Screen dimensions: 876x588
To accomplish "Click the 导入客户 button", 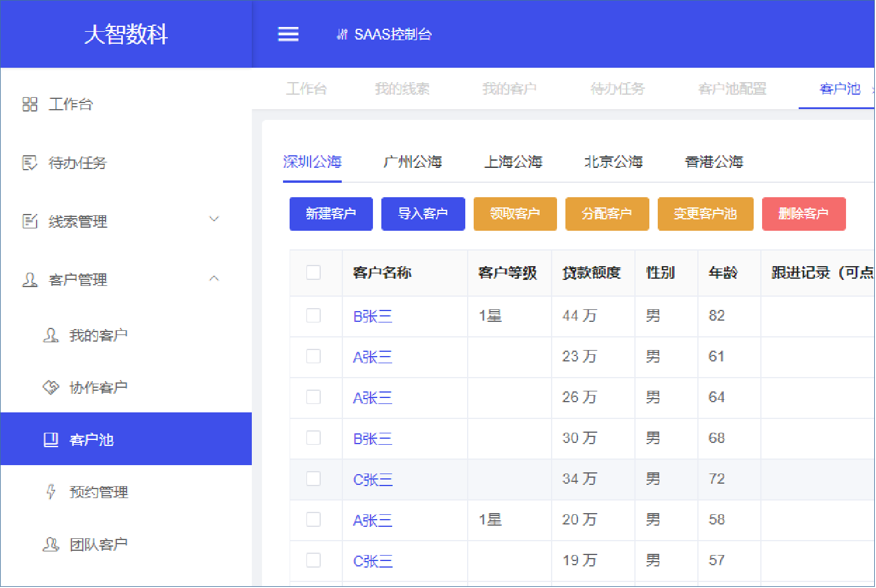I will coord(423,214).
